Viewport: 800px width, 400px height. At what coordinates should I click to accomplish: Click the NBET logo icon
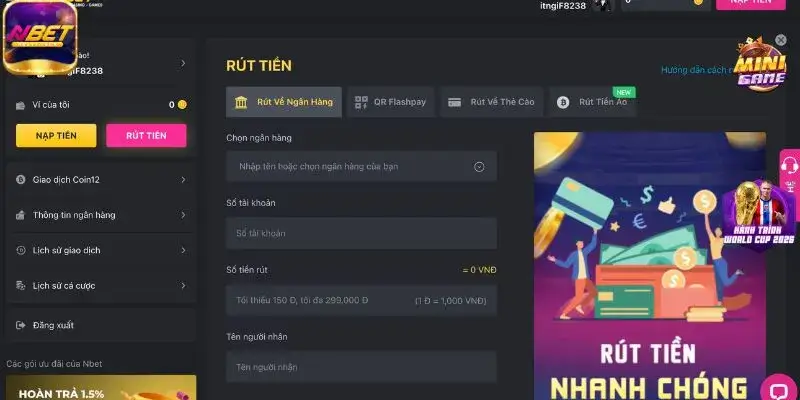[x=40, y=38]
